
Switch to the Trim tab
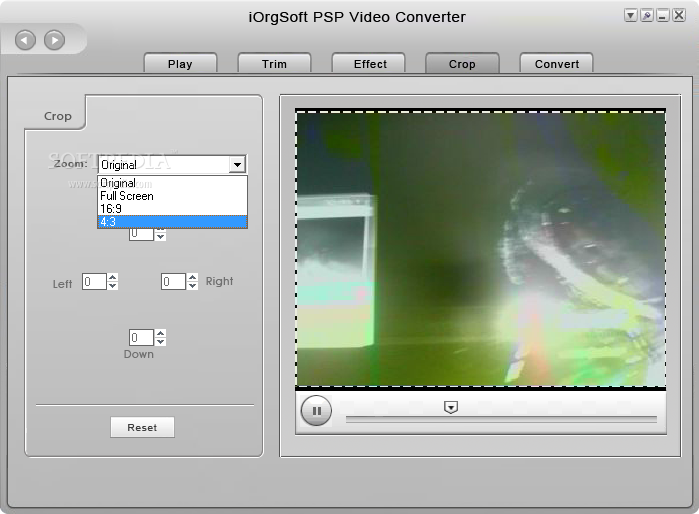[274, 64]
